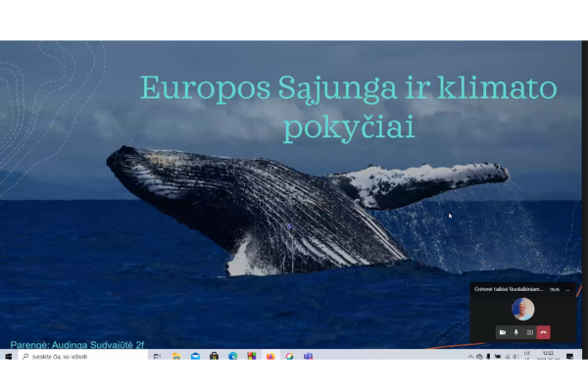The height and width of the screenshot is (392, 588).
Task: Open notification center icon
Action: 569,357
